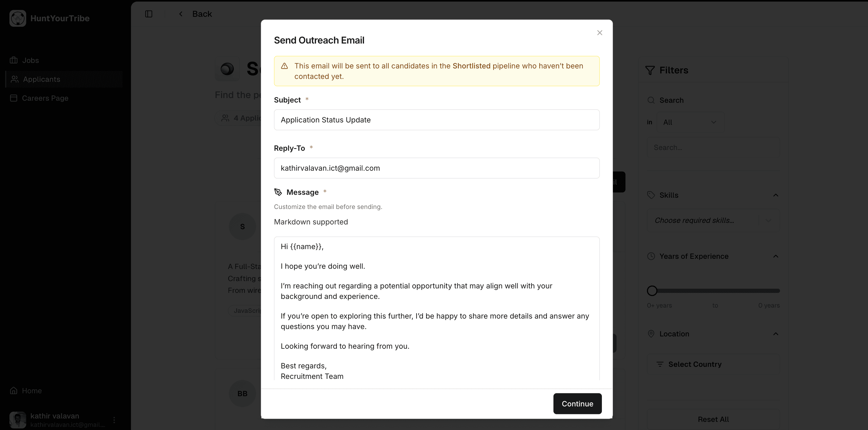Click the Home icon in sidebar
868x430 pixels.
[x=14, y=391]
